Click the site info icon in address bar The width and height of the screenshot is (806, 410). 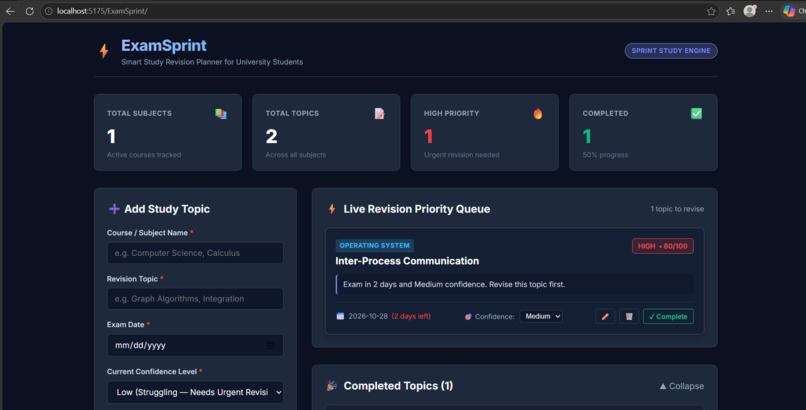[49, 11]
